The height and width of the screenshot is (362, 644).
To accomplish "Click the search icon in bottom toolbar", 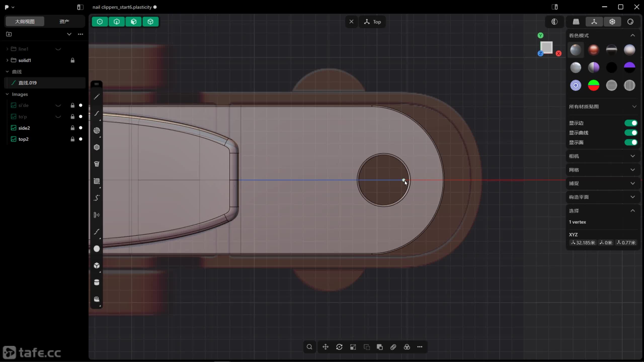I will [309, 347].
